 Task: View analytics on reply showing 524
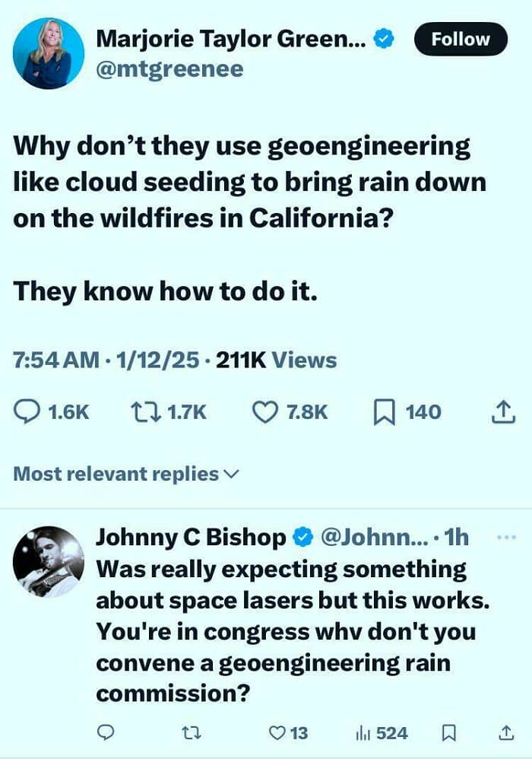[382, 733]
